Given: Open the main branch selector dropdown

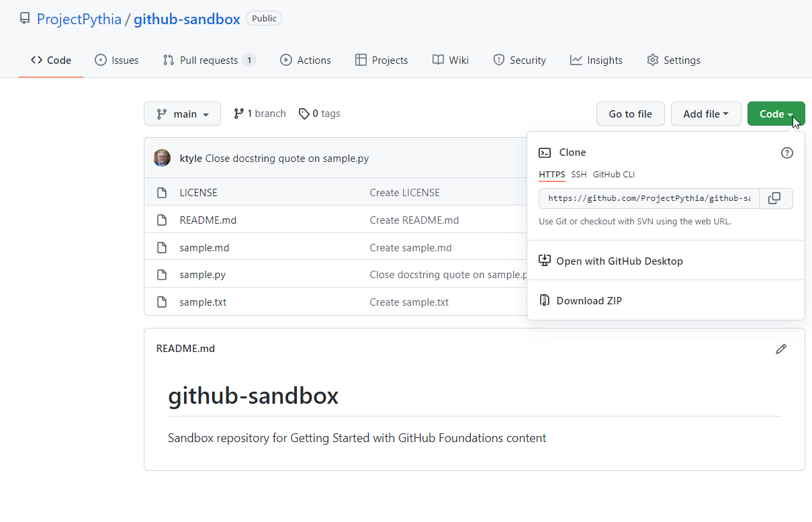Looking at the screenshot, I should click(x=182, y=114).
